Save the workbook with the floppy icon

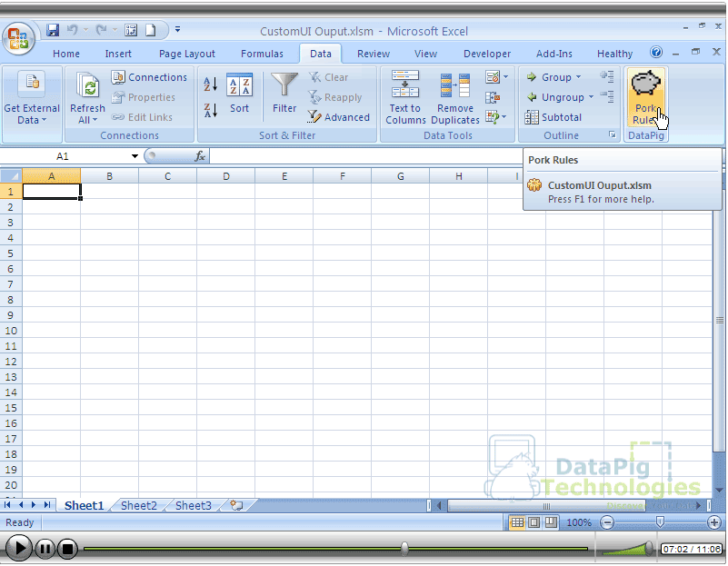point(53,31)
